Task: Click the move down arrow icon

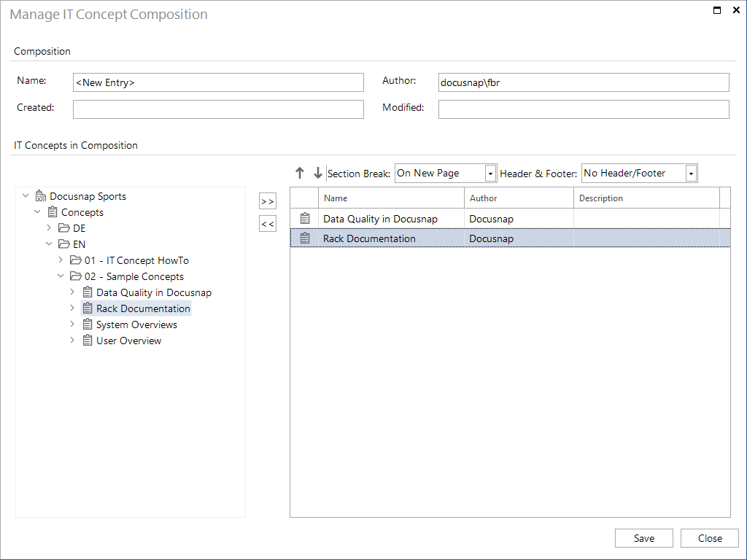Action: 318,173
